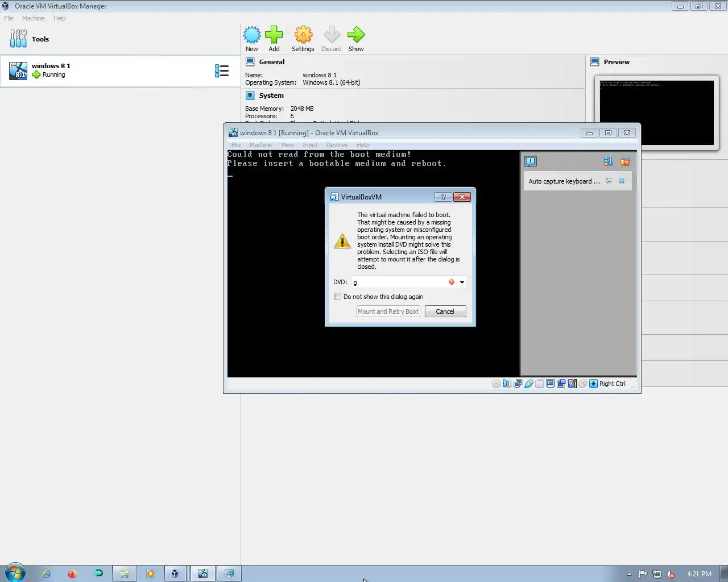Click the Windows 8.1 (64-bit) operating system value
728x582 pixels.
click(x=331, y=82)
